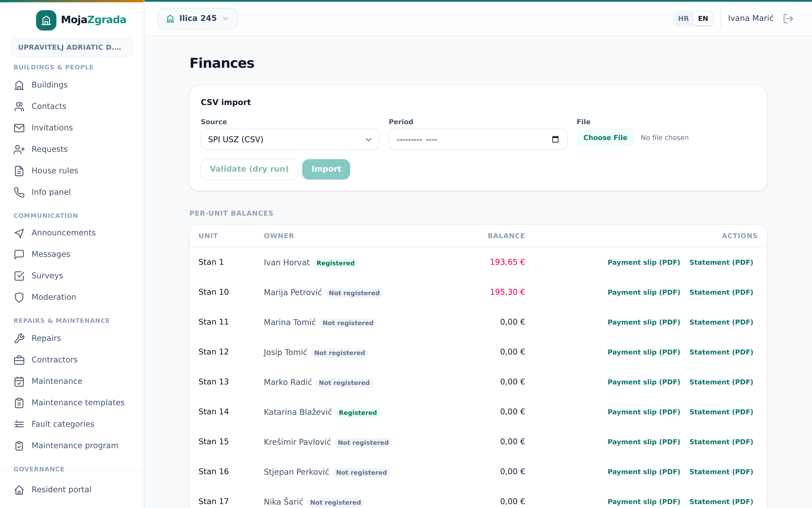Download Statement PDF for Stan 10
This screenshot has height=508, width=812.
pos(721,292)
